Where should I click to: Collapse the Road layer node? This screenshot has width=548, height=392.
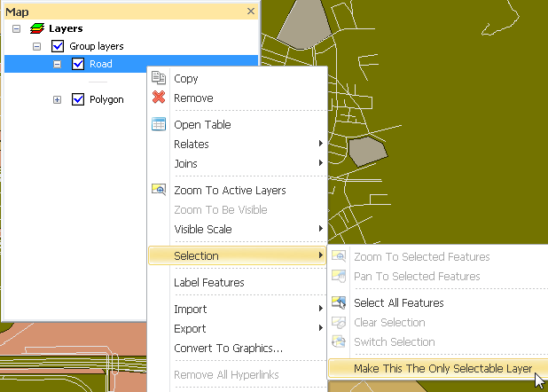tap(57, 65)
